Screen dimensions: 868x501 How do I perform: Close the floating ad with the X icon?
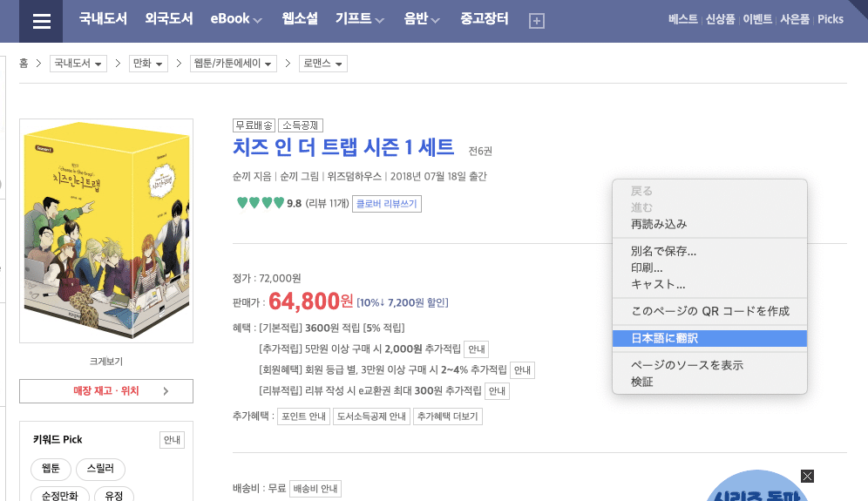point(807,476)
